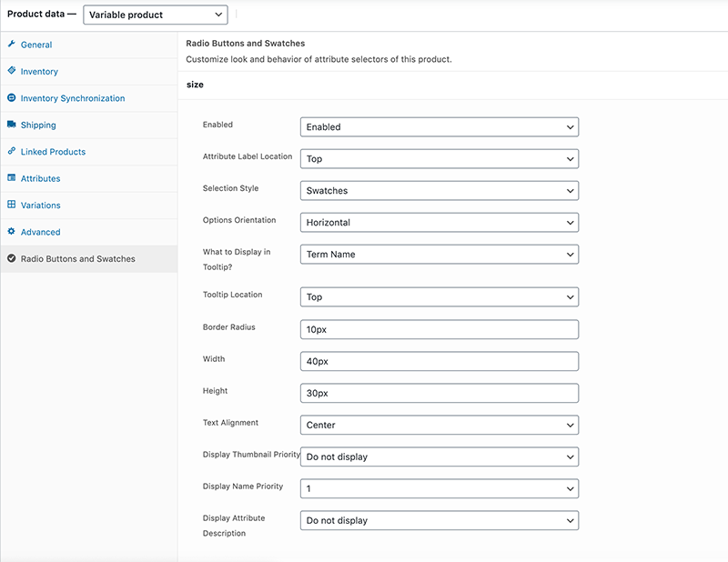Screen dimensions: 728x562
Task: Click the Linked Products chain icon
Action: point(12,151)
